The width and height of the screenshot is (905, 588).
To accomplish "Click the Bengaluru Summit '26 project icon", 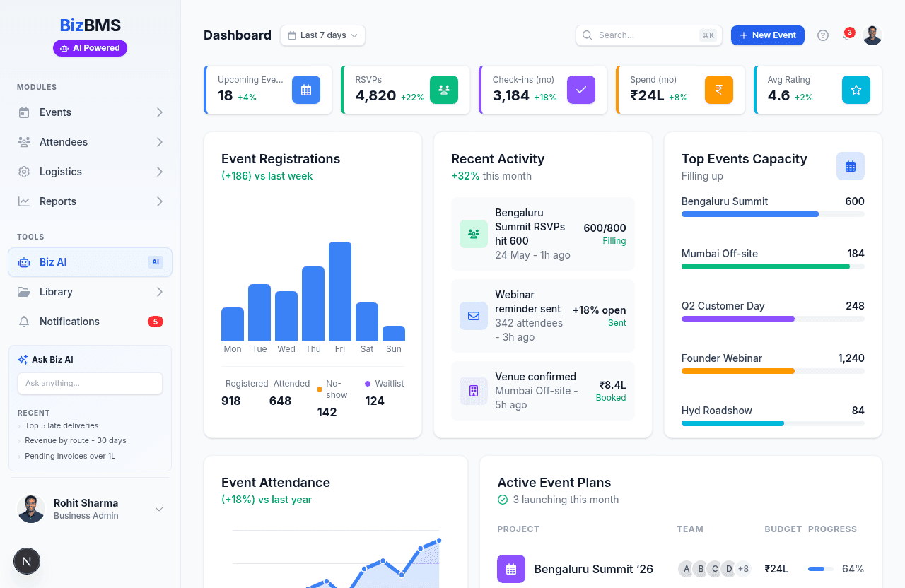I will click(511, 569).
